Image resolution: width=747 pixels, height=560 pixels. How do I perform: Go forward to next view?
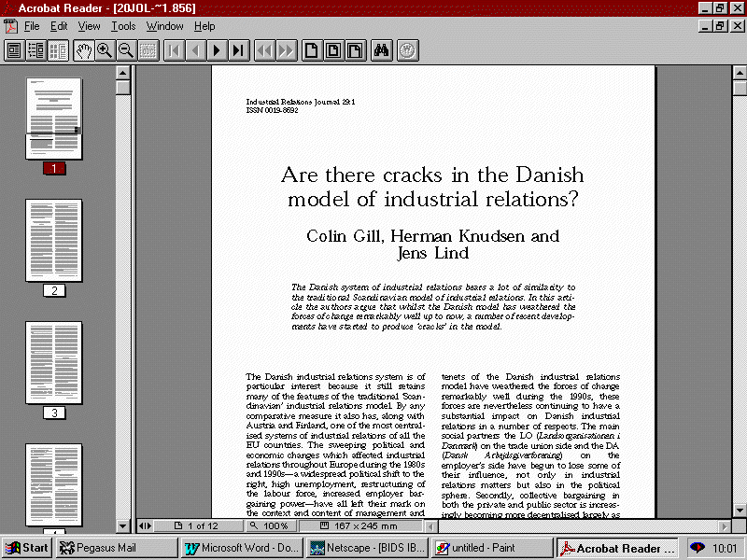coord(287,50)
